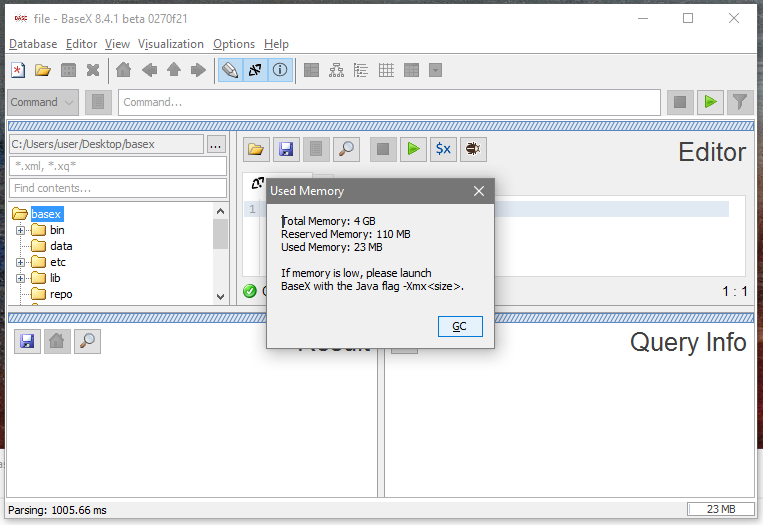The image size is (763, 525).
Task: Open command history list button
Action: point(98,102)
